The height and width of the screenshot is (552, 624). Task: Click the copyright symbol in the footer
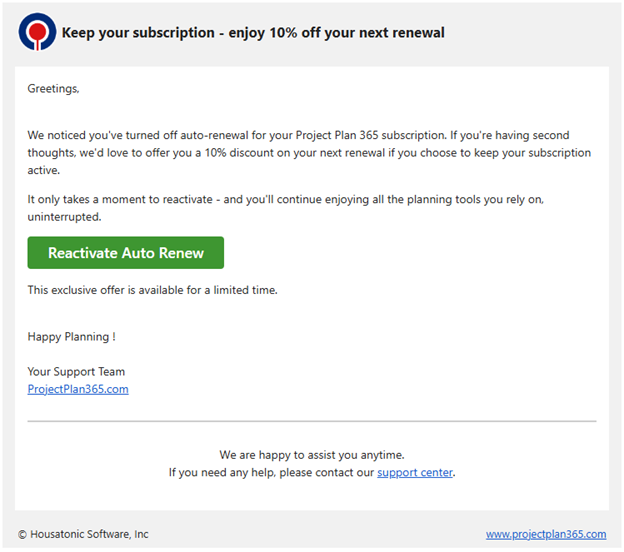pyautogui.click(x=22, y=534)
